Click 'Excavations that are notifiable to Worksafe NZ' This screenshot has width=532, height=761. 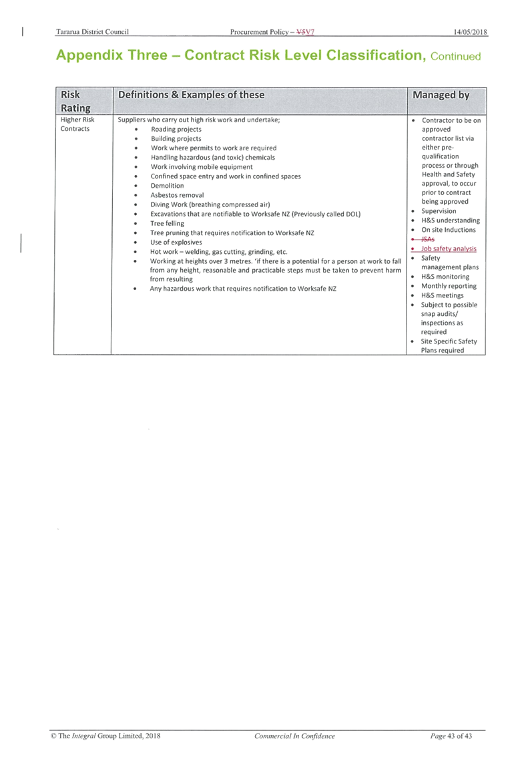(256, 214)
